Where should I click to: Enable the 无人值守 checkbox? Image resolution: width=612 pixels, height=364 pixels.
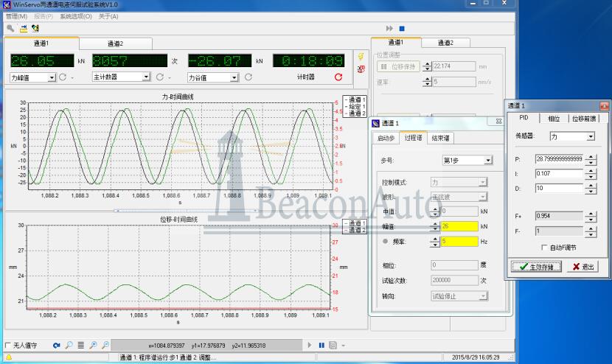9,345
